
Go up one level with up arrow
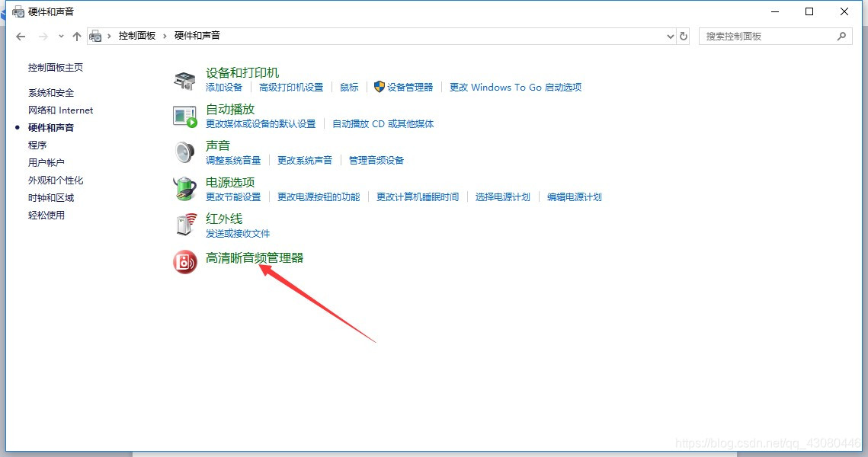pos(77,37)
